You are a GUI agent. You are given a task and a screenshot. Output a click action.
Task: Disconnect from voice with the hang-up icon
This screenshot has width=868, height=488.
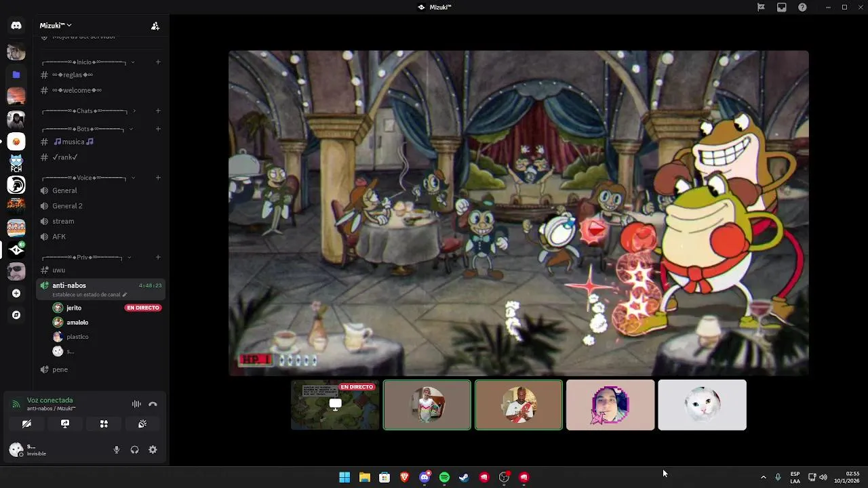153,404
